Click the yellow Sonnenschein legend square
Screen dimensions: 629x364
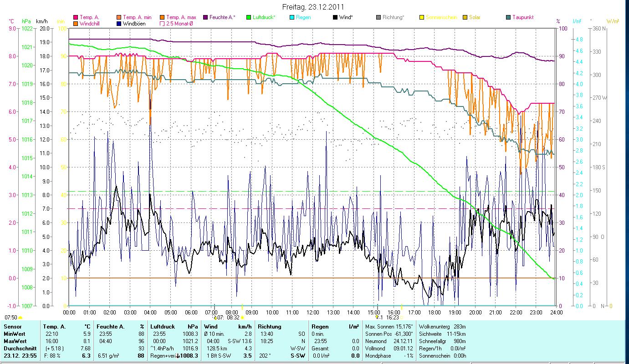point(422,18)
